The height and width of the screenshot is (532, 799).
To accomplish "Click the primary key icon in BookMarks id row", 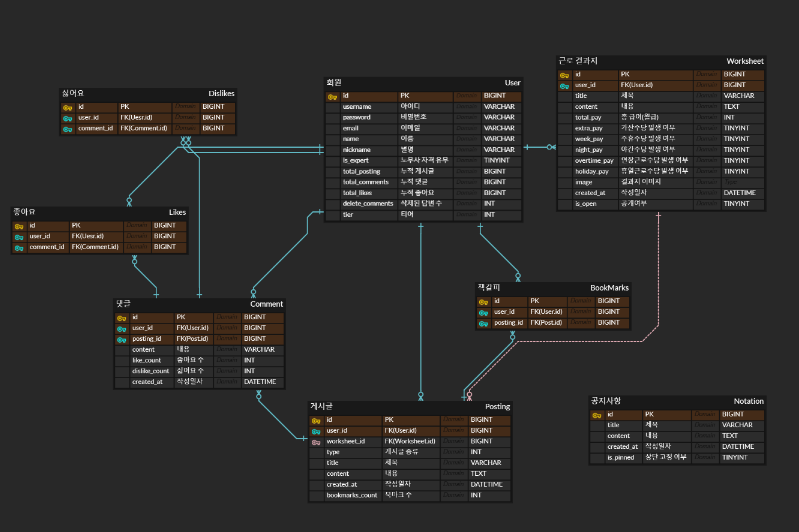I will [483, 302].
